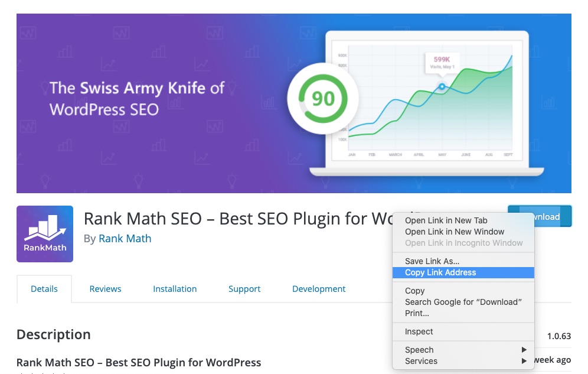Viewport: 588px width, 374px height.
Task: Switch to the Details tab
Action: (x=44, y=289)
